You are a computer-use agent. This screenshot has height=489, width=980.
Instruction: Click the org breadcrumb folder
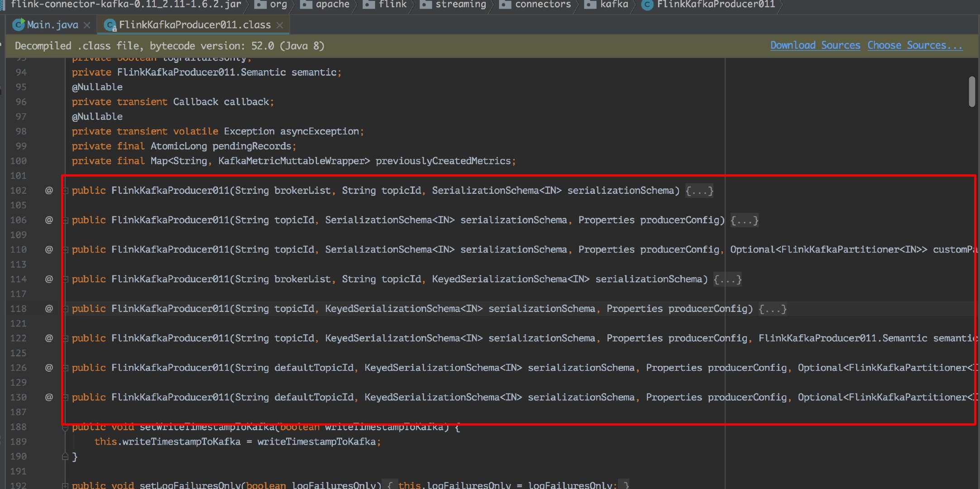pyautogui.click(x=271, y=5)
